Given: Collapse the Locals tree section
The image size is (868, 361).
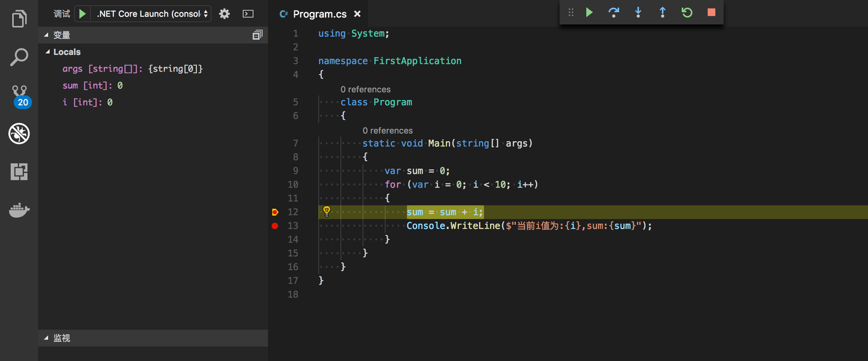Looking at the screenshot, I should coord(48,52).
